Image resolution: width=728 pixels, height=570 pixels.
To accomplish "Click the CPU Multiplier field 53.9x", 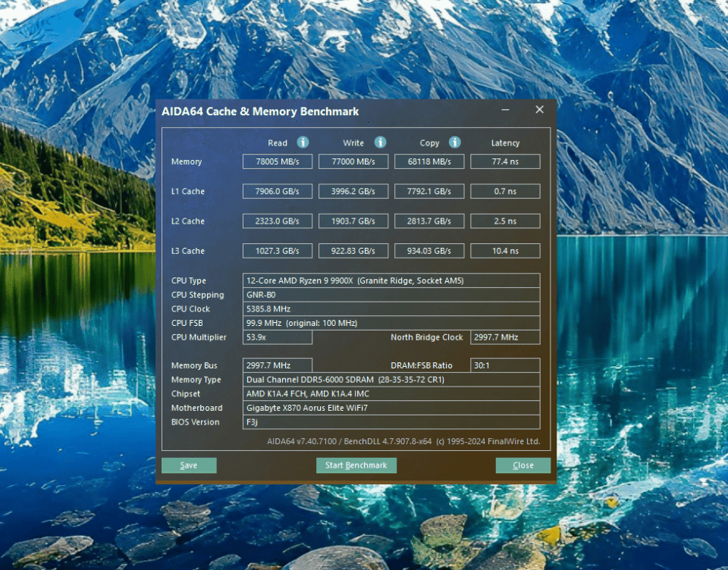I will (278, 337).
